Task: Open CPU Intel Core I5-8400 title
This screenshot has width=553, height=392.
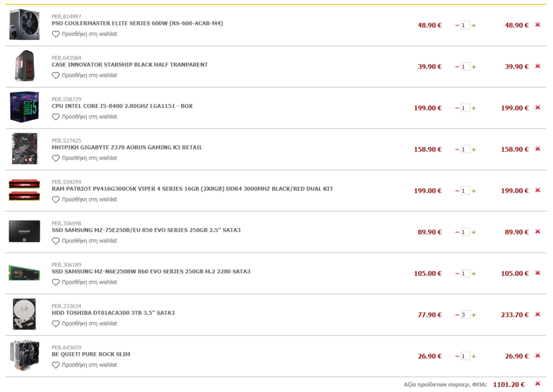Action: pos(122,106)
